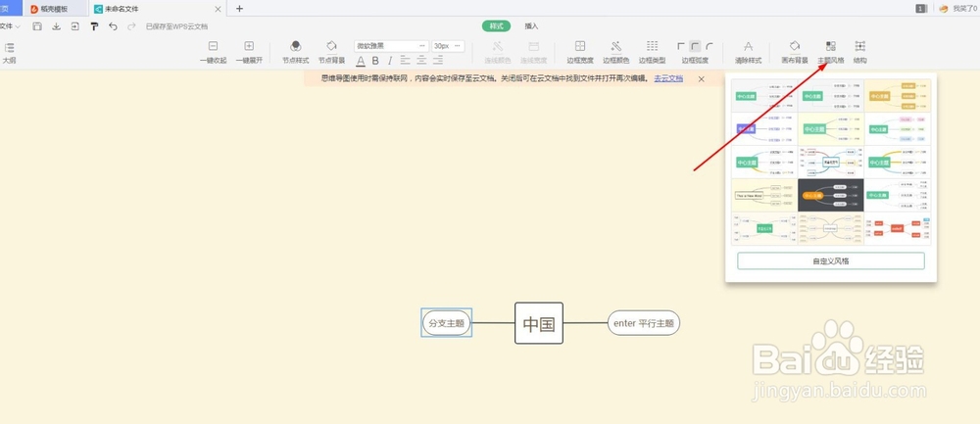Image resolution: width=980 pixels, height=424 pixels.
Task: Click the 连线宽度 line width tool
Action: 534,53
